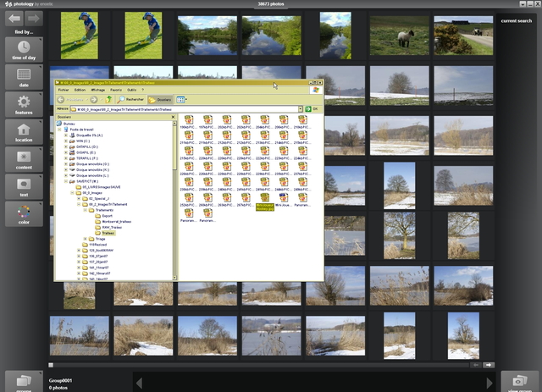
Task: Select the features filter gear icon
Action: click(24, 105)
